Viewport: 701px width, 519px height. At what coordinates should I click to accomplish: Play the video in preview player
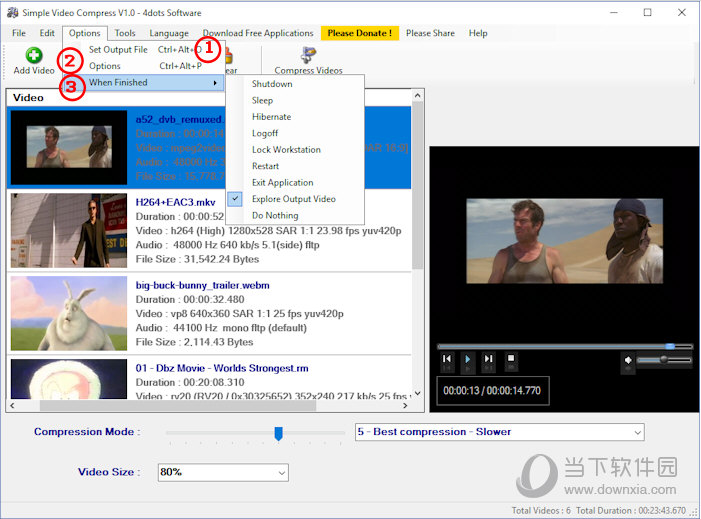coord(467,359)
